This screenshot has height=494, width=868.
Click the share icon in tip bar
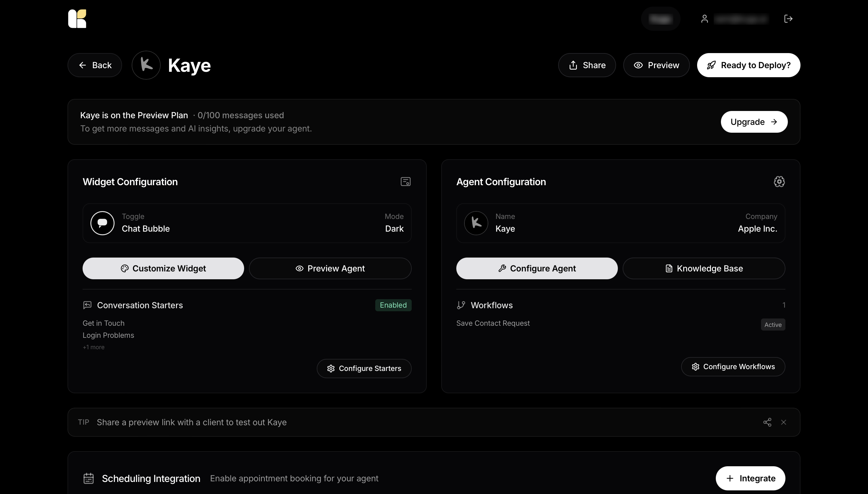coord(767,422)
